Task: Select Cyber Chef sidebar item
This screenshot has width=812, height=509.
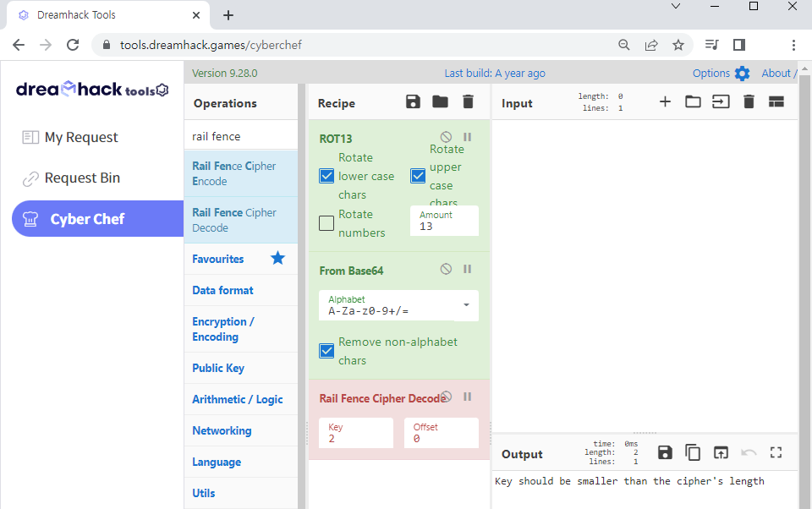Action: pyautogui.click(x=98, y=218)
